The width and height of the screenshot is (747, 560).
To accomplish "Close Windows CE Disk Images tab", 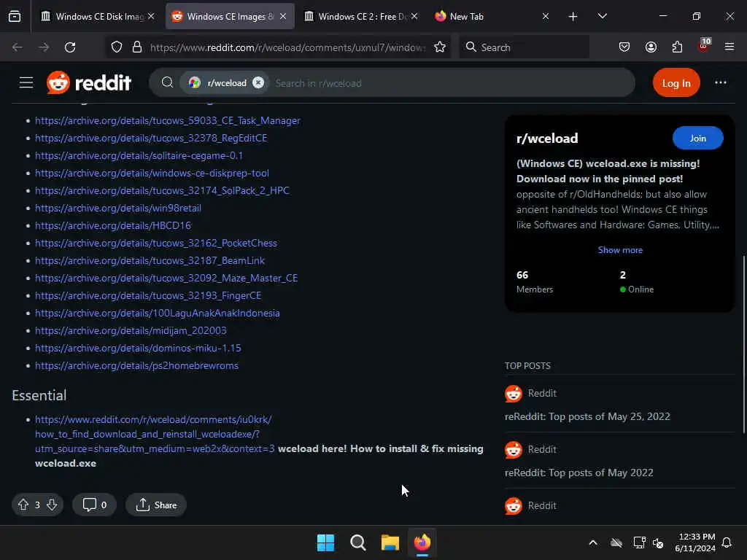I will pyautogui.click(x=151, y=17).
